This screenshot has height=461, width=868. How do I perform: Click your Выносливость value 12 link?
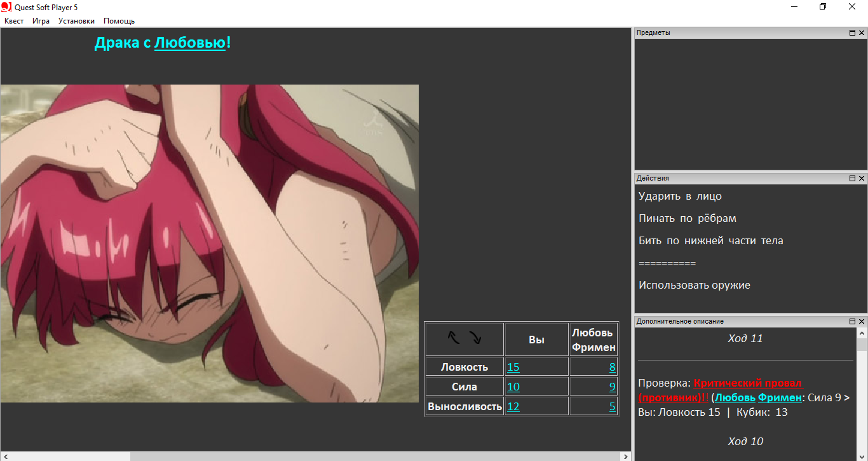point(513,406)
